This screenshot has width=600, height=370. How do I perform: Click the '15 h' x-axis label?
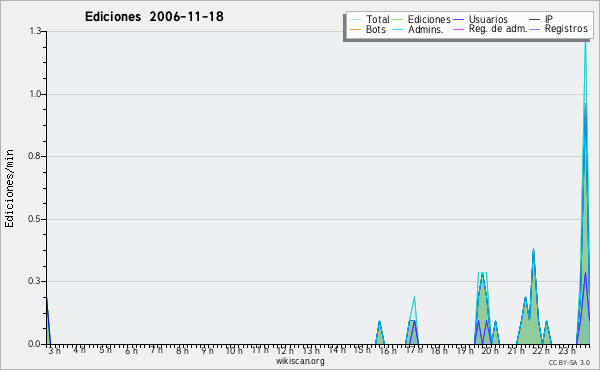362,350
